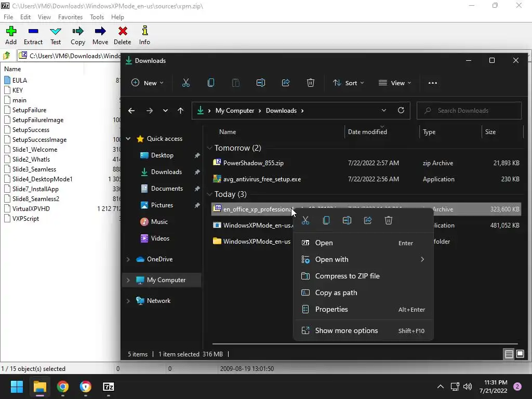This screenshot has width=532, height=399.
Task: Click trash Delete icon in Explorer toolbar
Action: click(x=311, y=83)
